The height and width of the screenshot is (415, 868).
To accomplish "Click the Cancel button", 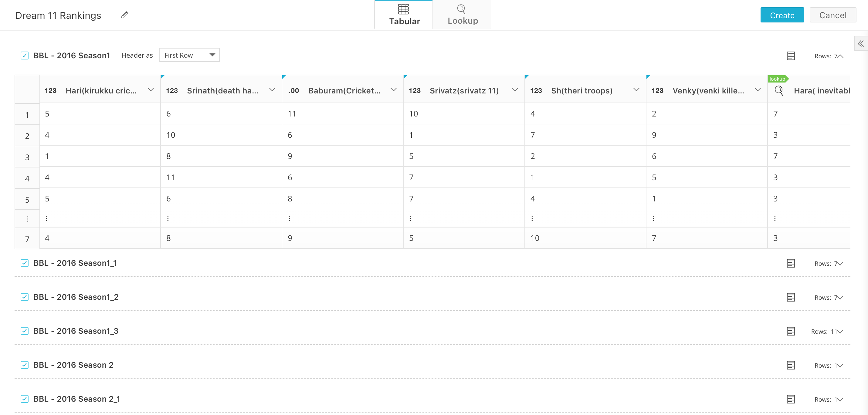I will tap(832, 15).
